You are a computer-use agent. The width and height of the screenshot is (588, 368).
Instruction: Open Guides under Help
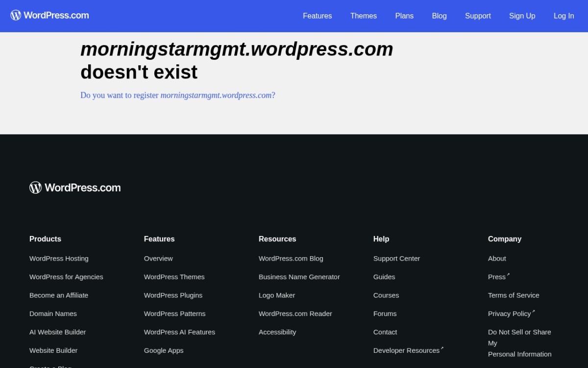(384, 277)
